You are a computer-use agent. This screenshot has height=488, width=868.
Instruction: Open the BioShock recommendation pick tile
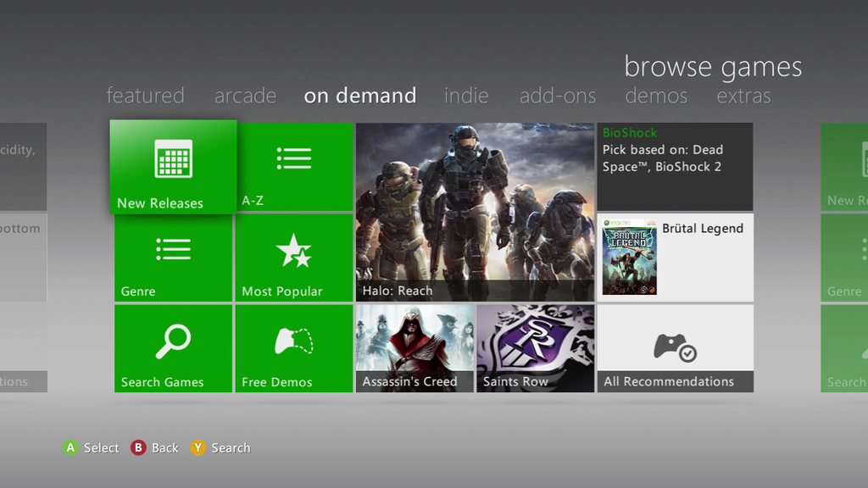pyautogui.click(x=675, y=167)
